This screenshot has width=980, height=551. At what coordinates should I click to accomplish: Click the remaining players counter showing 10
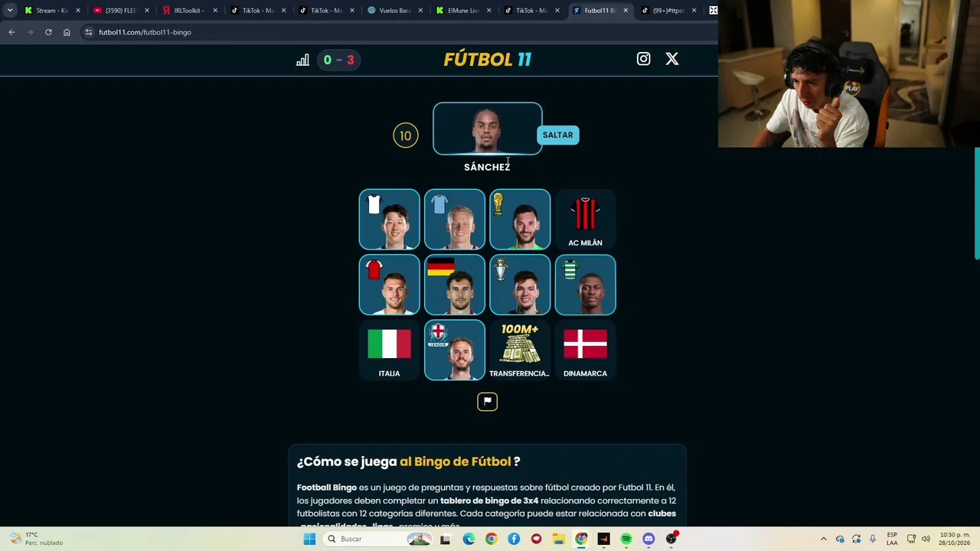tap(406, 135)
